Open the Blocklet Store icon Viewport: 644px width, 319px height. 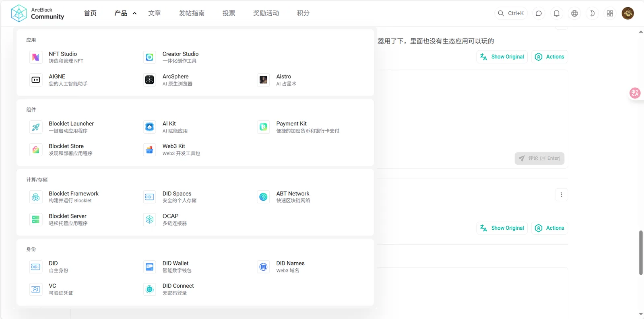click(36, 149)
